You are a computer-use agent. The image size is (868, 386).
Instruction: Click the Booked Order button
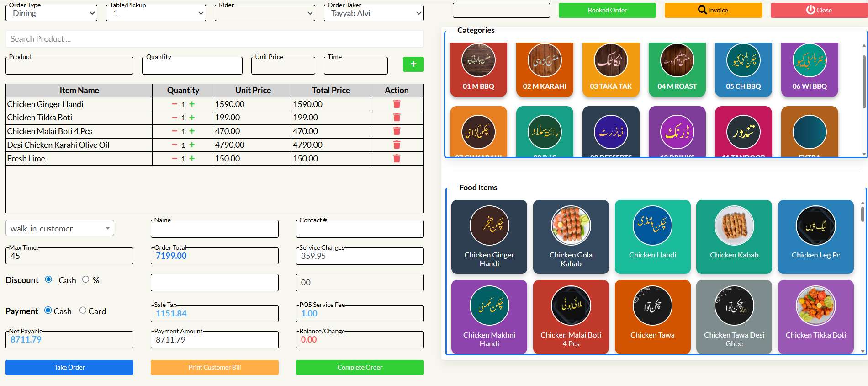[607, 10]
